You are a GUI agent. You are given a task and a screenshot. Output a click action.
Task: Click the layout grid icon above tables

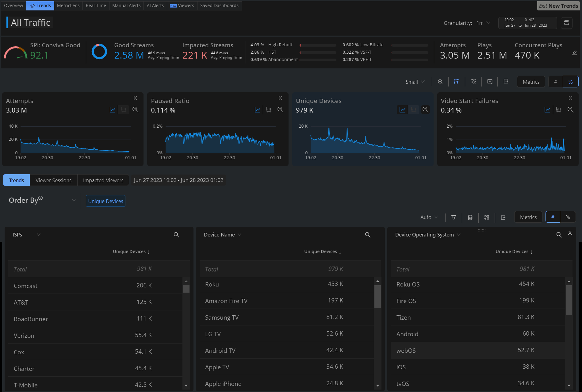[487, 217]
